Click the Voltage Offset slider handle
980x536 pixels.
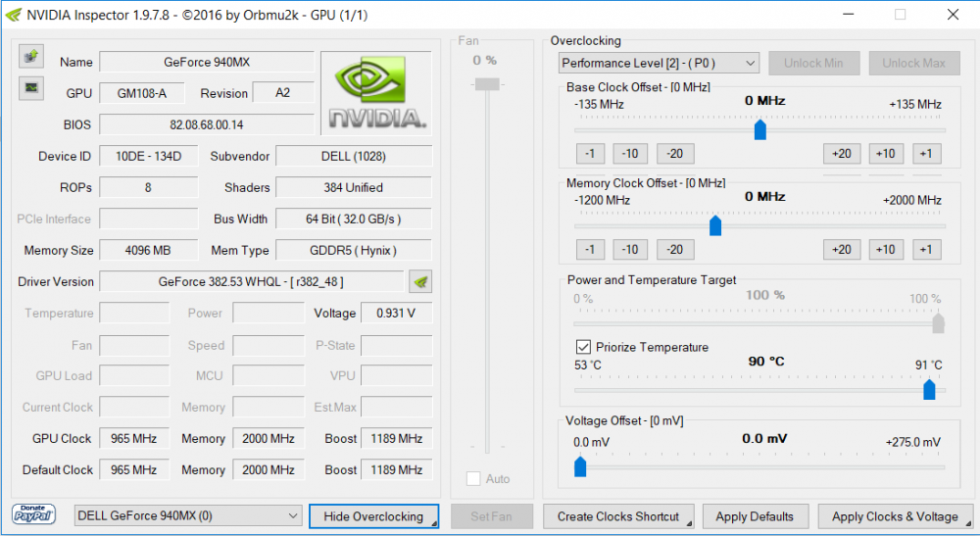click(x=580, y=466)
